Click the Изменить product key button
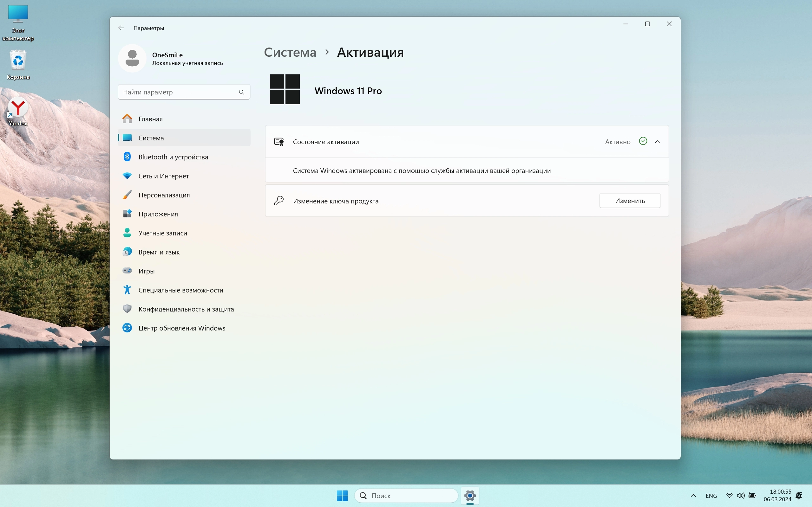This screenshot has width=812, height=507. point(630,201)
